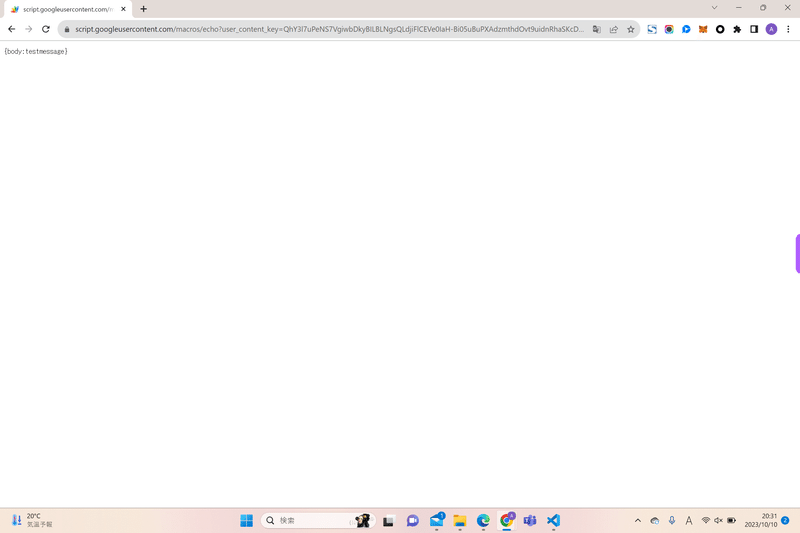Open File Explorer from taskbar
This screenshot has width=800, height=533.
(460, 520)
